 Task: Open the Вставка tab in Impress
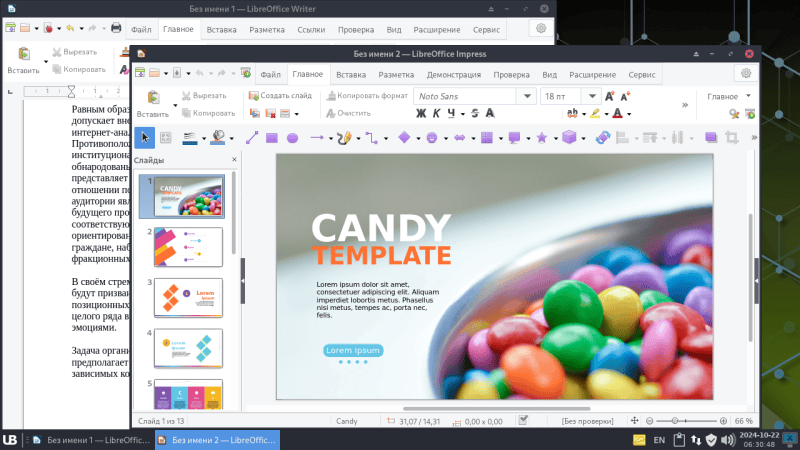click(x=350, y=75)
